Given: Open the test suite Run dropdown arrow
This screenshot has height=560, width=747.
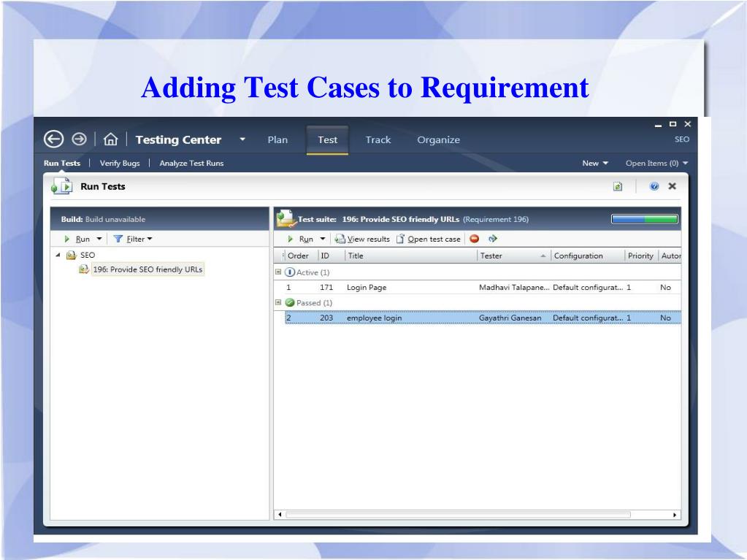Looking at the screenshot, I should [323, 239].
